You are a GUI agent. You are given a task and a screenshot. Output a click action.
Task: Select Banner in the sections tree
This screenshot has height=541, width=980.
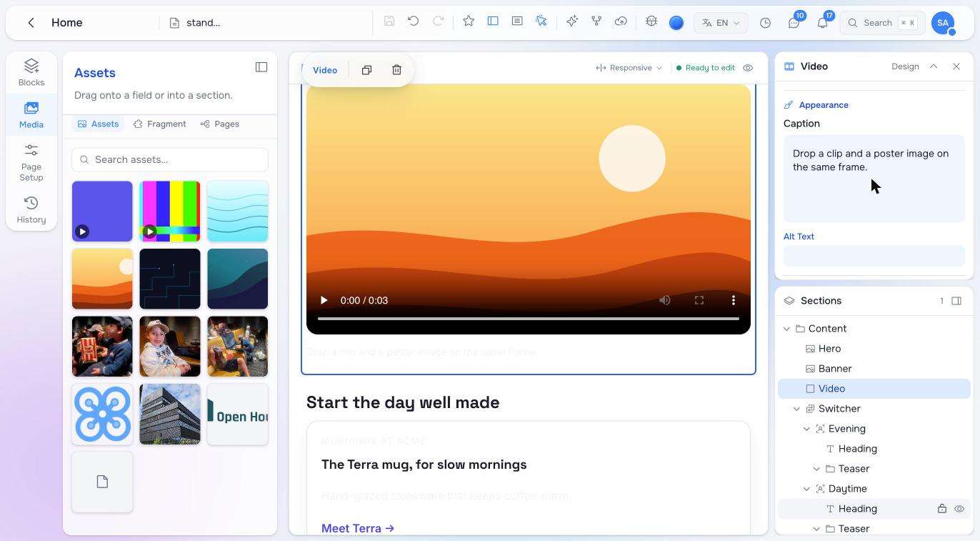tap(835, 369)
